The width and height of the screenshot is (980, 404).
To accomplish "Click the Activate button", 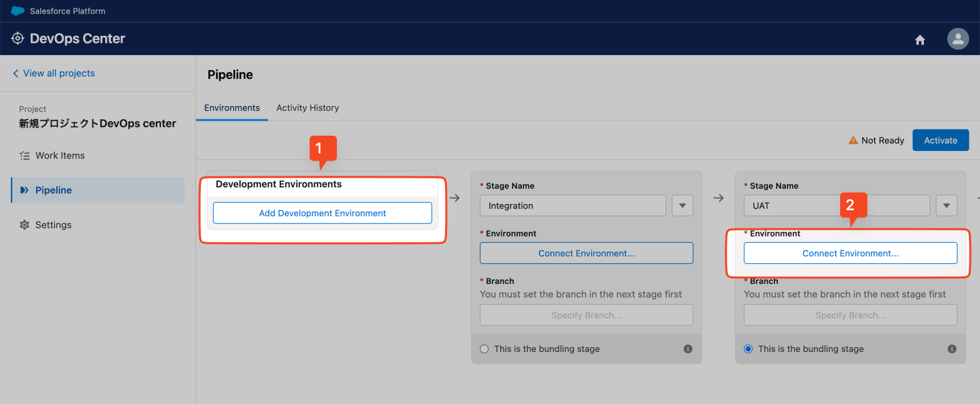I will click(x=940, y=140).
